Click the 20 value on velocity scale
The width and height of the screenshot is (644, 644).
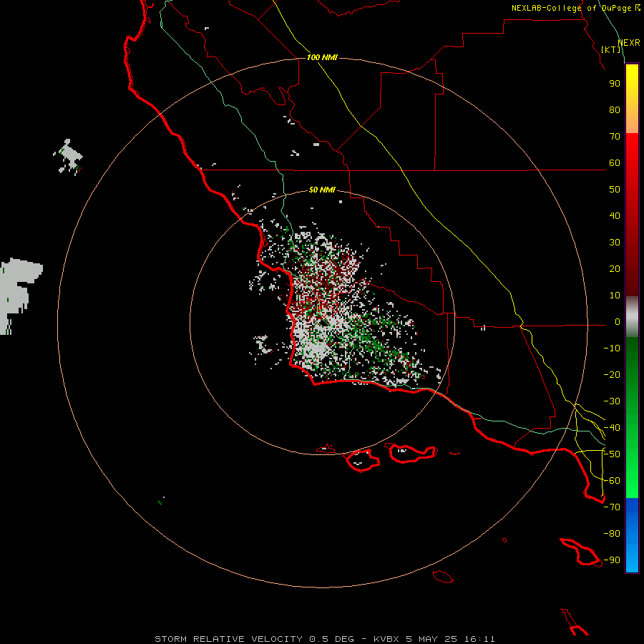tap(615, 268)
